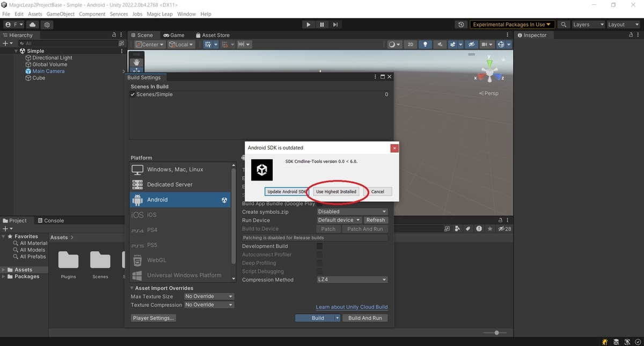Open the GameObject menu
This screenshot has width=644, height=346.
click(x=61, y=14)
